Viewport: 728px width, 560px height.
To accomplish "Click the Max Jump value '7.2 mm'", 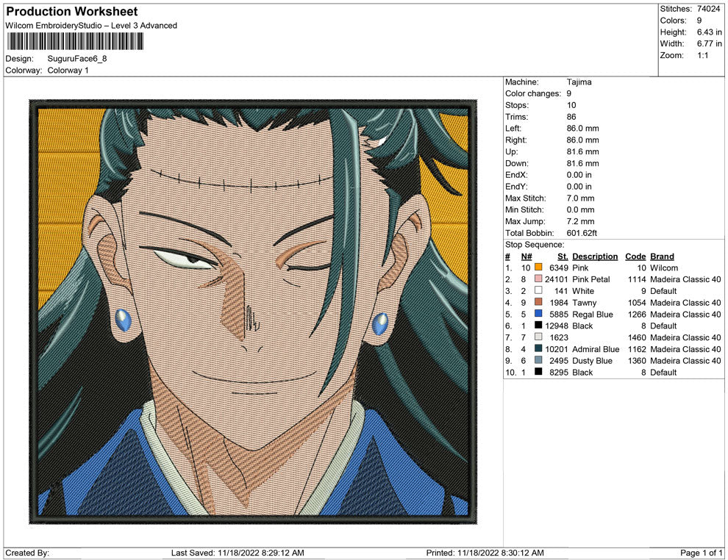I will coord(580,221).
